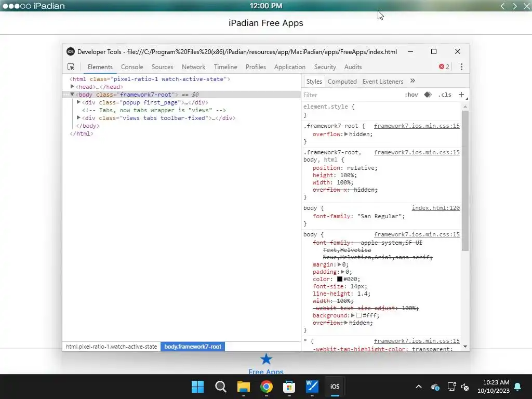
Task: Click the diamond animation/keyframes icon in Styles
Action: [x=428, y=95]
